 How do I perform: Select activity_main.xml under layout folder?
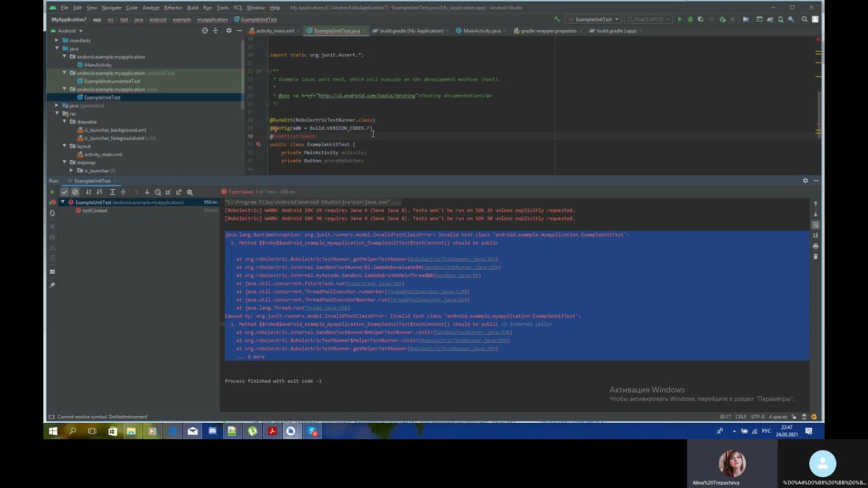[103, 155]
